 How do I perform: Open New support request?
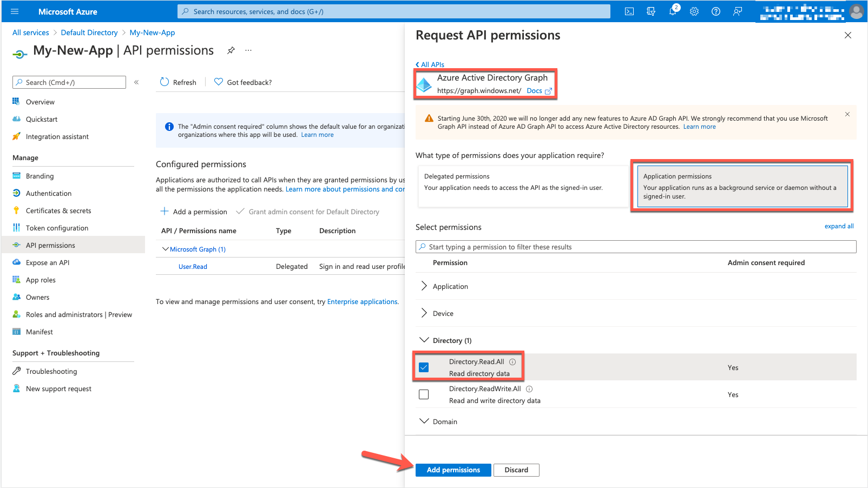tap(58, 388)
